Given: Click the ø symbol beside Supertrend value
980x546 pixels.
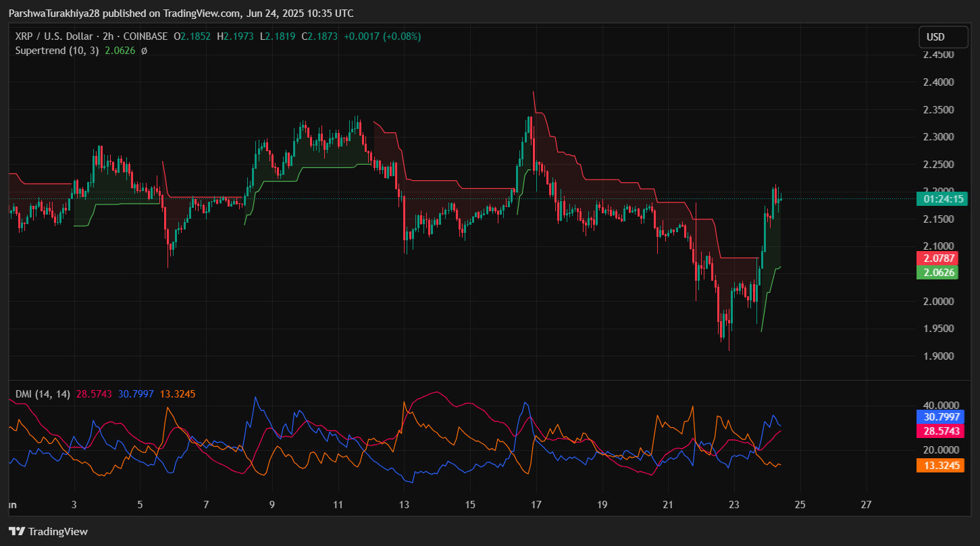Looking at the screenshot, I should [x=144, y=50].
